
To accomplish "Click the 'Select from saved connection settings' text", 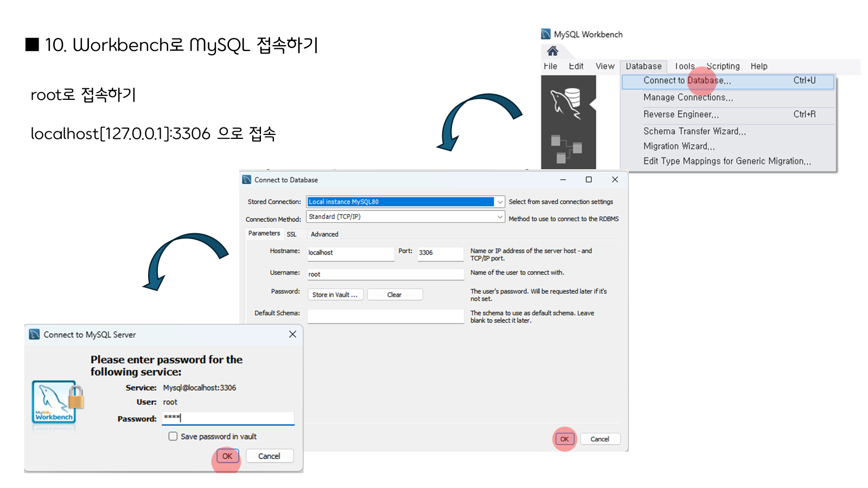I will click(x=561, y=202).
